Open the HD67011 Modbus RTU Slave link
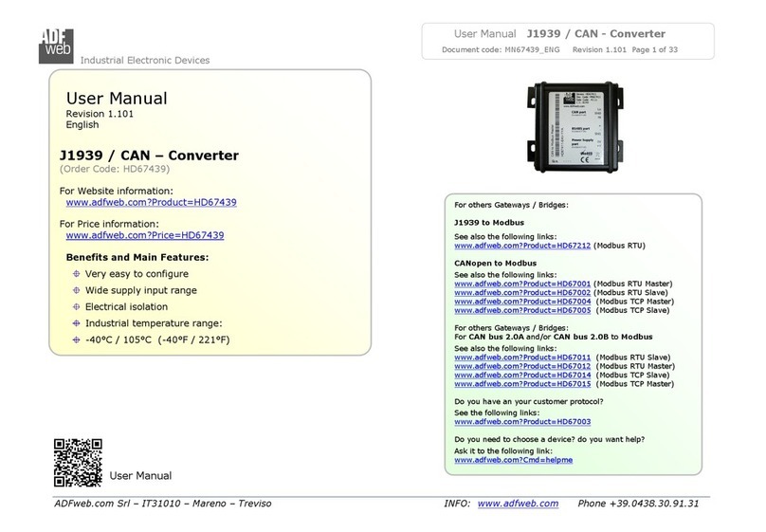 pos(522,358)
